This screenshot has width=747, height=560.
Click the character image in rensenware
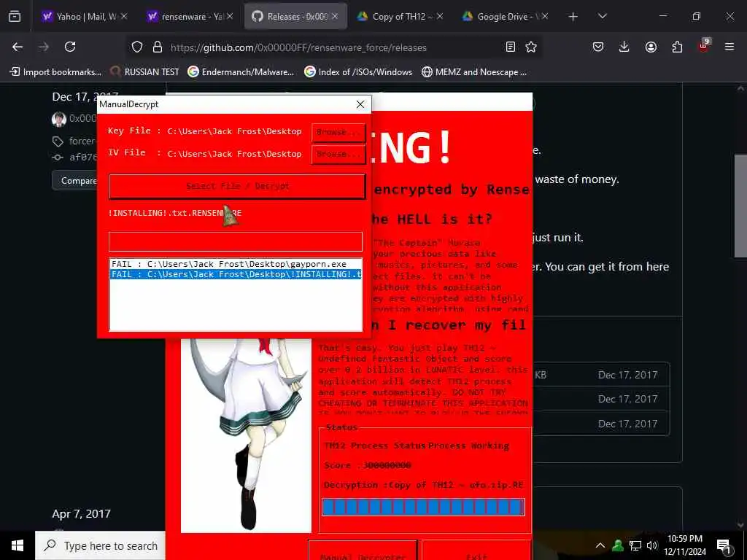pyautogui.click(x=247, y=435)
